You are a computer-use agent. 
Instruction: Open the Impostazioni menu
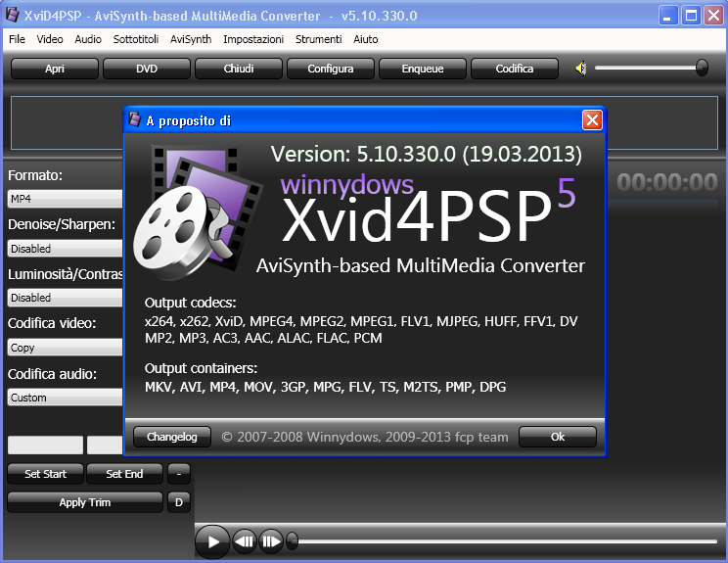click(x=253, y=39)
